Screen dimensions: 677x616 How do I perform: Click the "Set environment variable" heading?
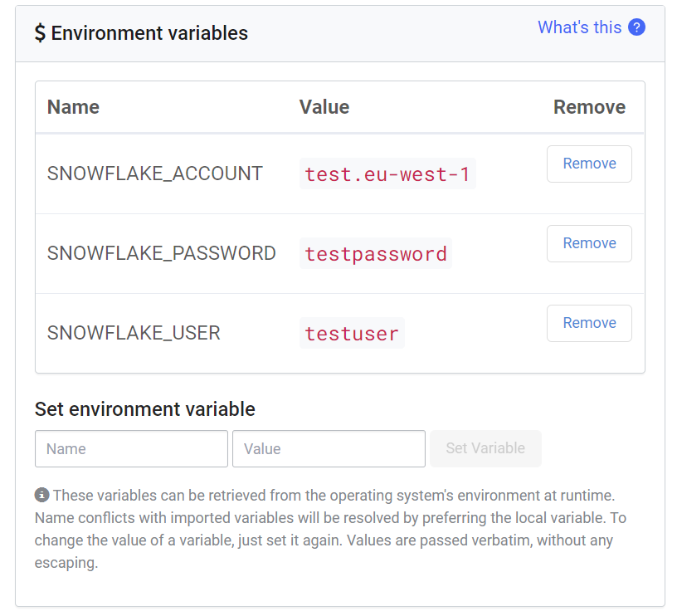(x=145, y=409)
